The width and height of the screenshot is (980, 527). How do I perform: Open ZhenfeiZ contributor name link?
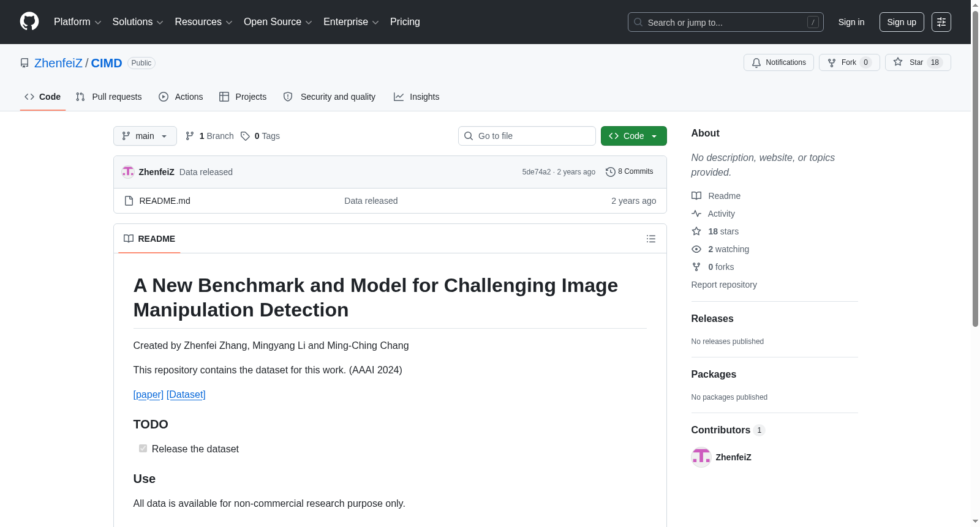pos(733,457)
